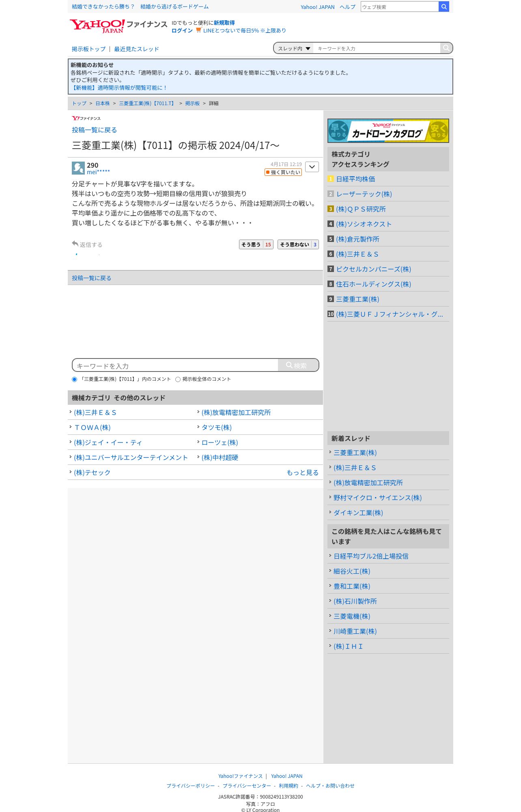
Task: Open footer 利用規約 link
Action: 288,786
